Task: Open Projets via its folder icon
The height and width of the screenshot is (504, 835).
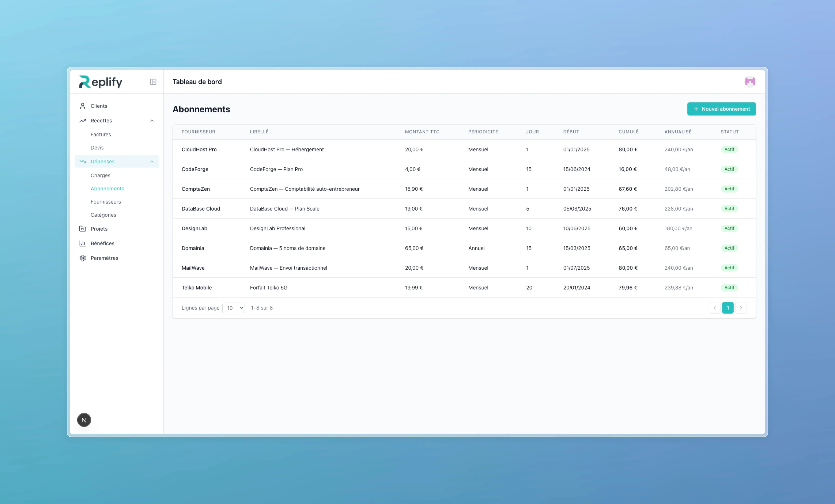Action: pyautogui.click(x=82, y=229)
